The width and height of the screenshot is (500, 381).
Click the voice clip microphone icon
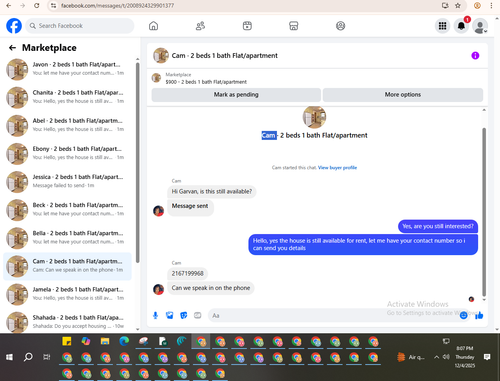(x=155, y=315)
